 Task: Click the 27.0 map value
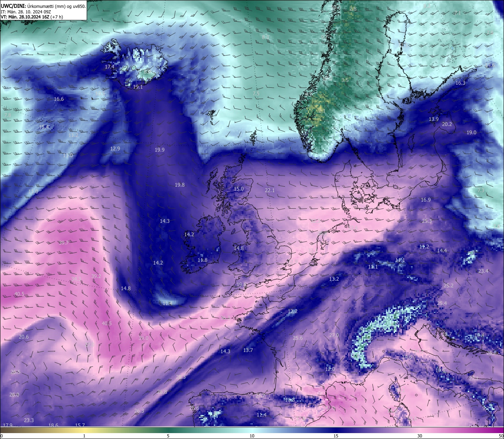[334, 335]
